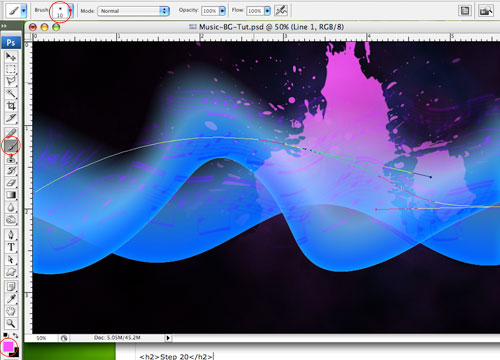Reset default foreground and background colors

pyautogui.click(x=5, y=335)
